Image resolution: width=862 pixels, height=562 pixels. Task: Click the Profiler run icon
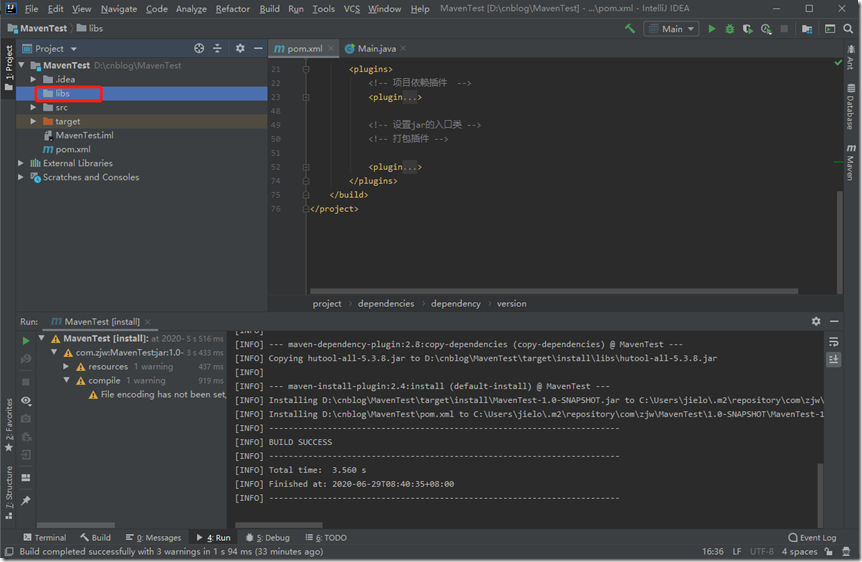tap(766, 29)
